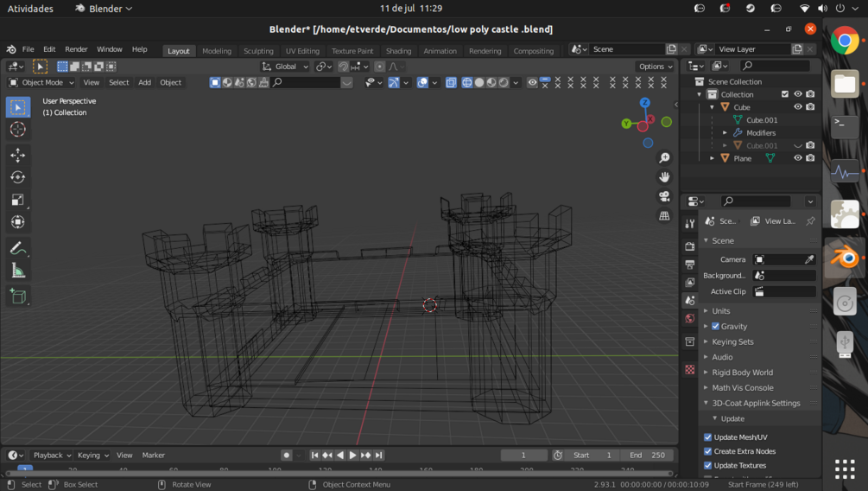Viewport: 868px width, 491px height.
Task: Open the Object properties tab icon
Action: coord(690,341)
